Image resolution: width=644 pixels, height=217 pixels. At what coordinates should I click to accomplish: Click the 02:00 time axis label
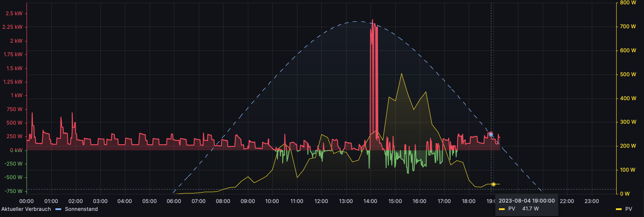(76, 201)
